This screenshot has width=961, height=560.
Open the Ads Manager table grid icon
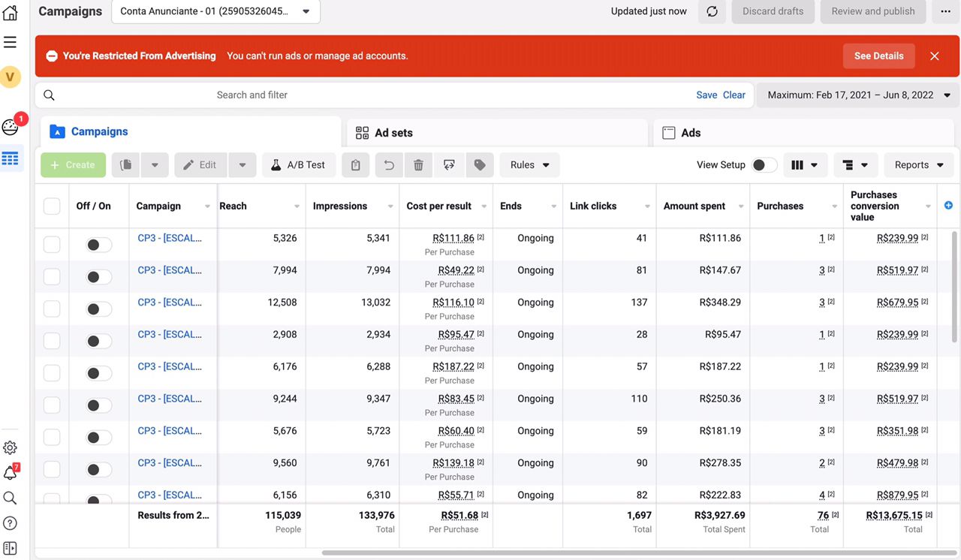click(11, 158)
